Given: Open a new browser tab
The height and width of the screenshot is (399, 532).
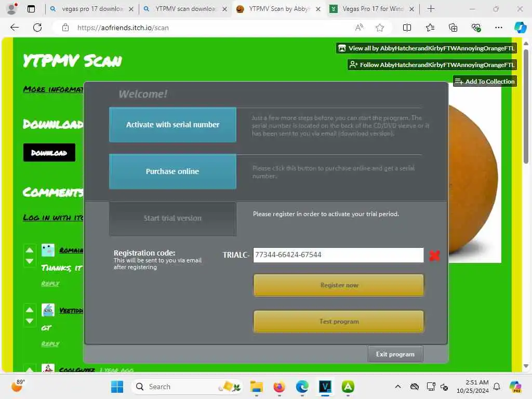Looking at the screenshot, I should point(431,9).
